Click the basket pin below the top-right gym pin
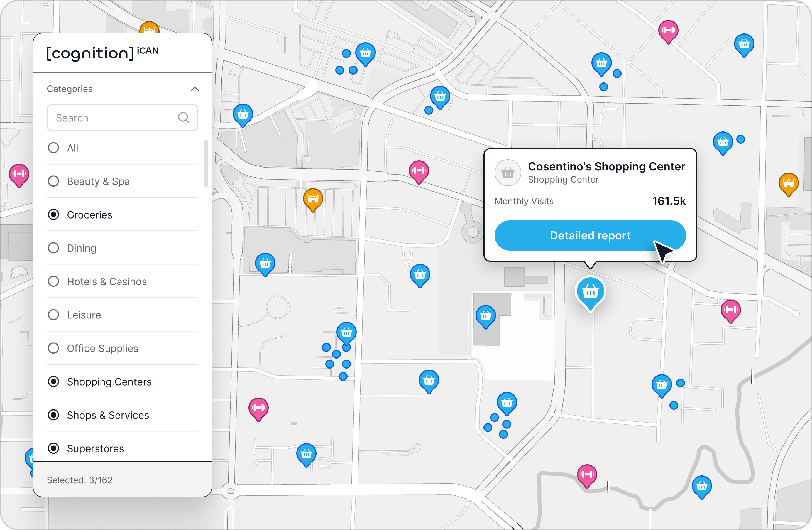 [x=601, y=64]
